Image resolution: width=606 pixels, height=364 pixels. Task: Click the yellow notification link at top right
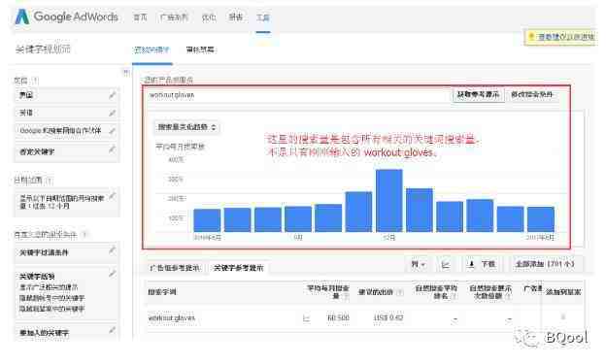[x=566, y=37]
